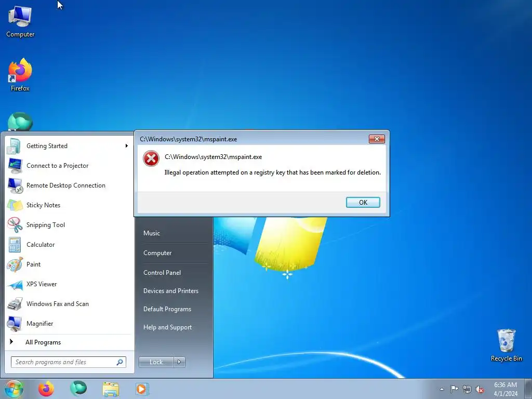Open Windows Explorer folder on taskbar
532x399 pixels.
click(111, 389)
